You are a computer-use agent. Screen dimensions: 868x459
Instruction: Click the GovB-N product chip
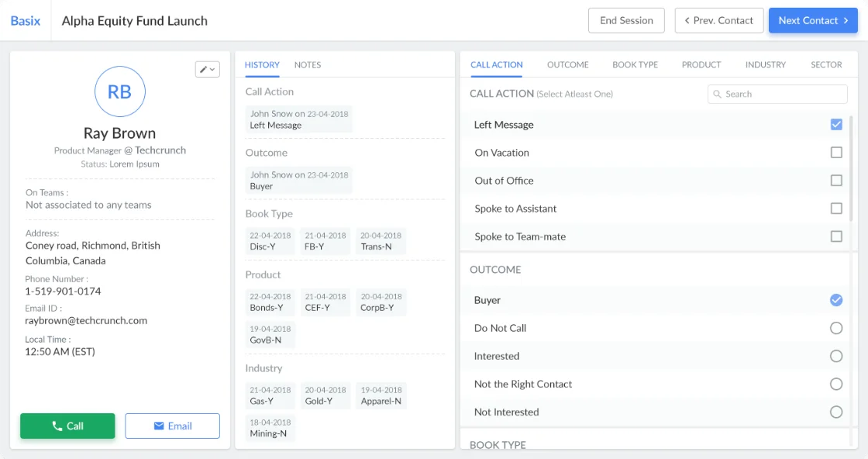[270, 334]
